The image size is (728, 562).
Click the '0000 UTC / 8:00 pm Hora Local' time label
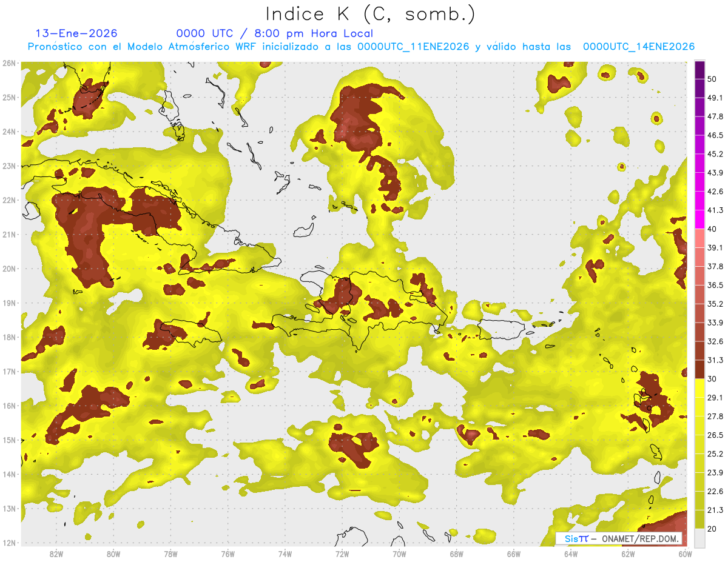(x=275, y=33)
